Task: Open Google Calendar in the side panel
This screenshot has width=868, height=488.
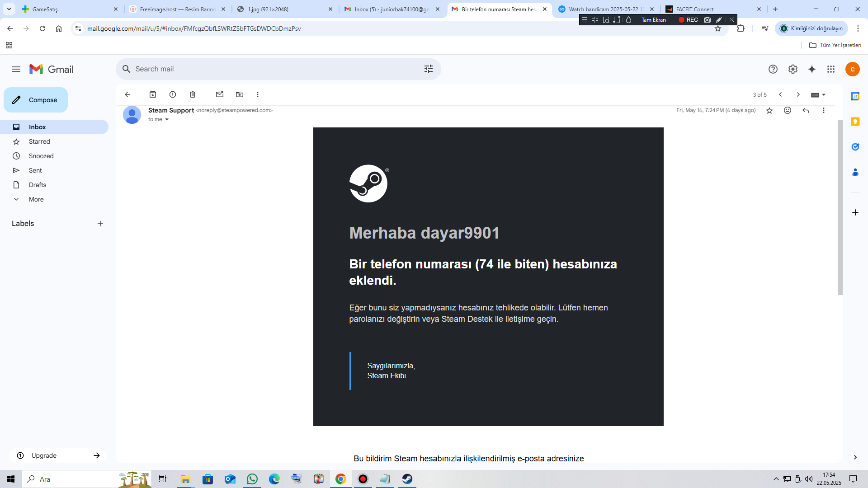Action: pyautogui.click(x=855, y=96)
